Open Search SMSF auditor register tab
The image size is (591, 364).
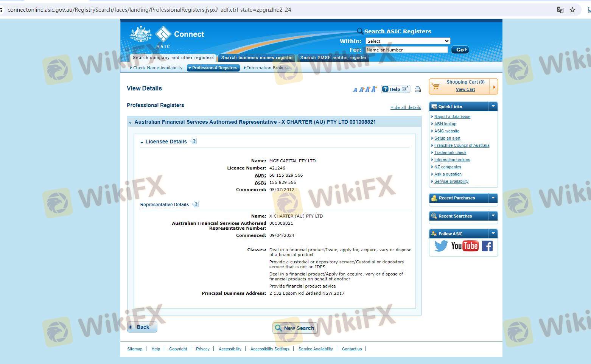pos(333,58)
